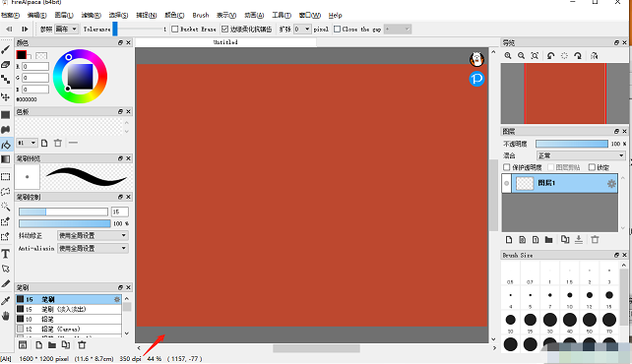Adjust the layer opacity slider
The image size is (632, 364).
point(572,144)
